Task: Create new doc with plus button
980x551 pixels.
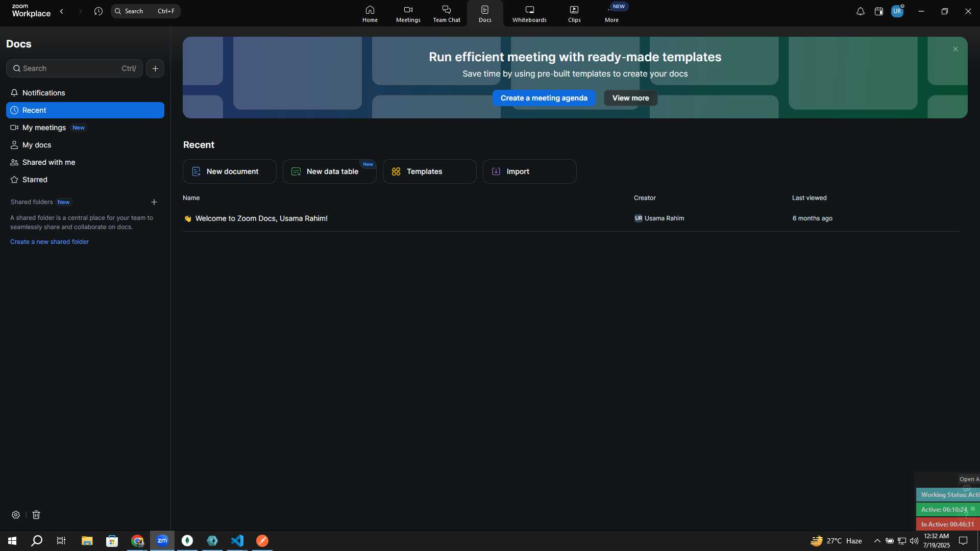Action: (x=155, y=68)
